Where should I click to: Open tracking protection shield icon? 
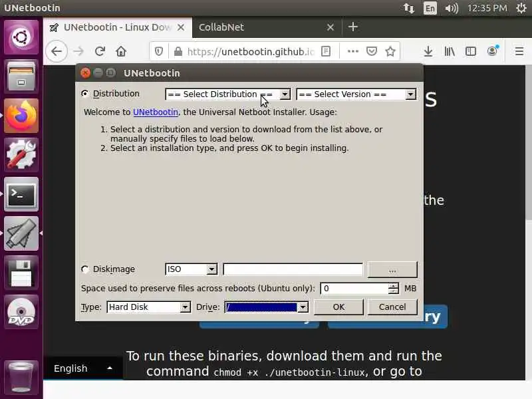pyautogui.click(x=158, y=52)
